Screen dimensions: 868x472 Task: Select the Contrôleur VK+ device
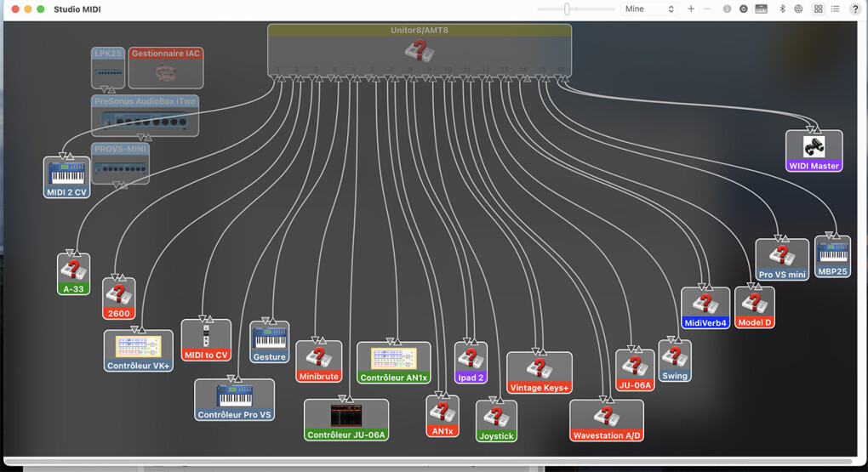(x=138, y=351)
